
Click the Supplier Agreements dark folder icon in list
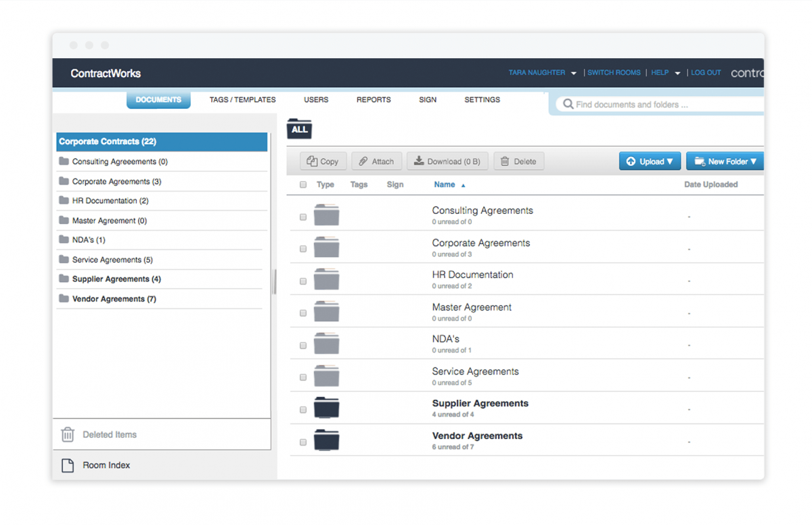pyautogui.click(x=326, y=408)
